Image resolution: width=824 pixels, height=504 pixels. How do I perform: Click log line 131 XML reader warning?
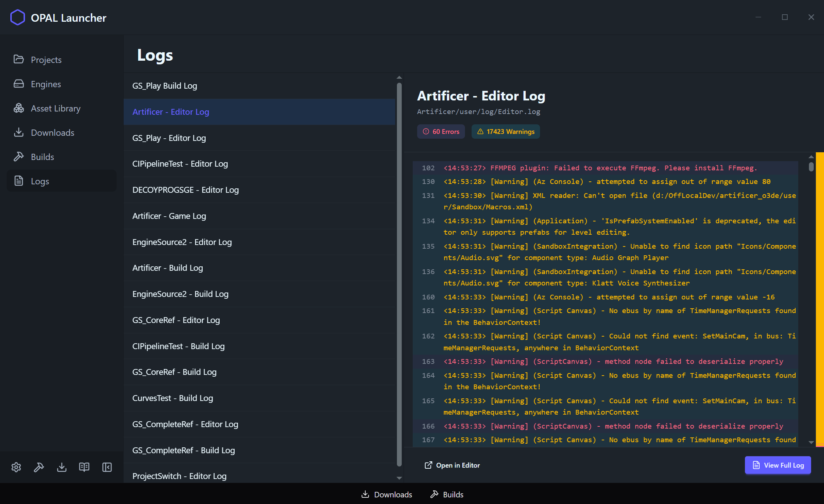[605, 201]
